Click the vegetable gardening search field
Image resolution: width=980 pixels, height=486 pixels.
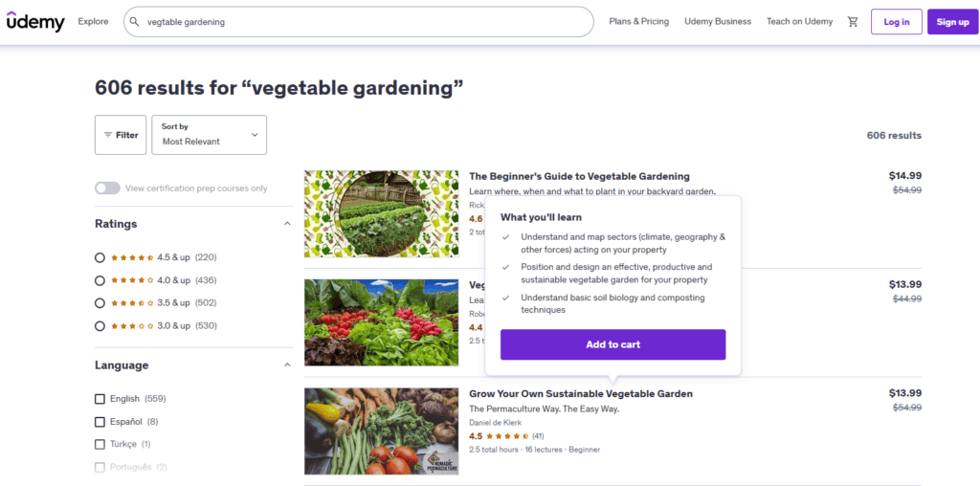coord(364,22)
